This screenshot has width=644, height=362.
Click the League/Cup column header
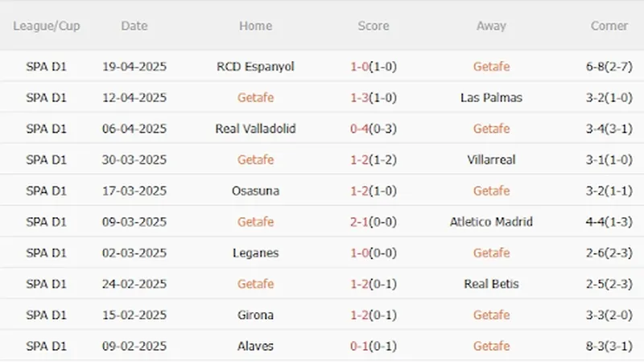[46, 26]
